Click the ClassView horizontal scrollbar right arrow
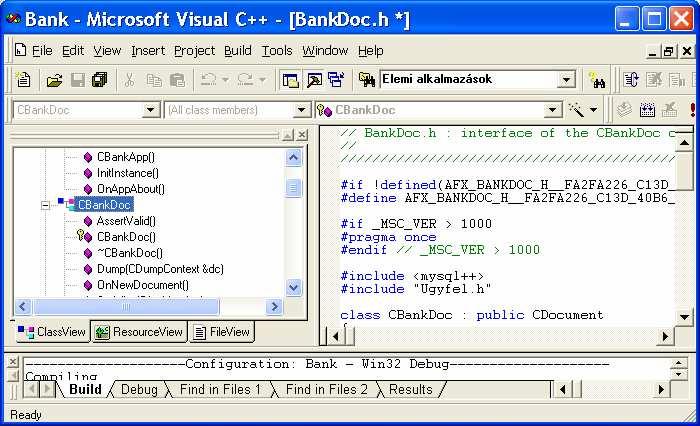Viewport: 700px width, 426px height. [x=274, y=307]
